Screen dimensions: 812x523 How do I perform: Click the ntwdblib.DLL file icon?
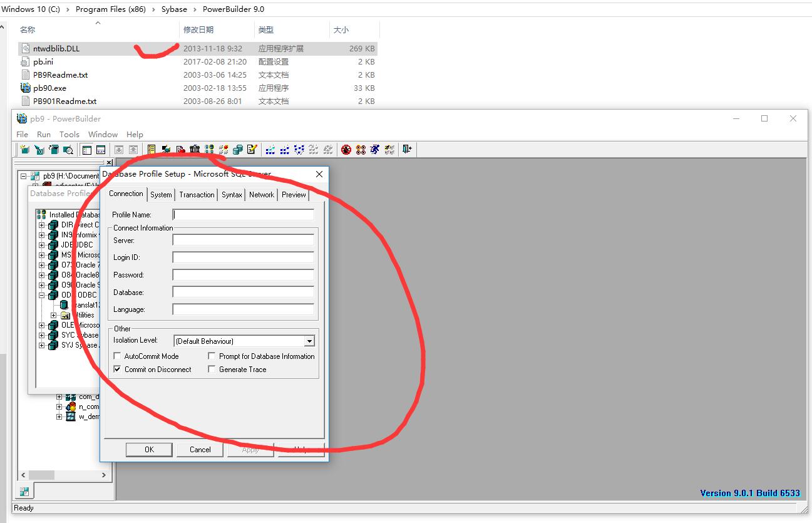coord(26,48)
